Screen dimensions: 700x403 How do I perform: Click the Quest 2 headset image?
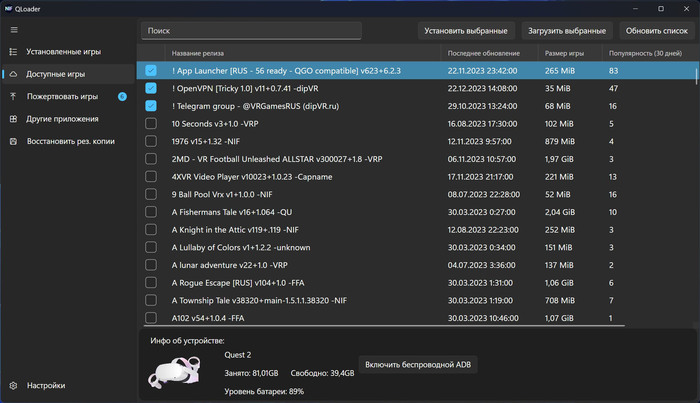(173, 372)
